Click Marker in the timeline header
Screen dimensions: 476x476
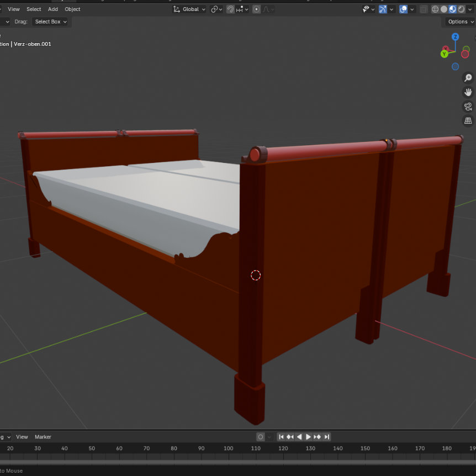[43, 437]
